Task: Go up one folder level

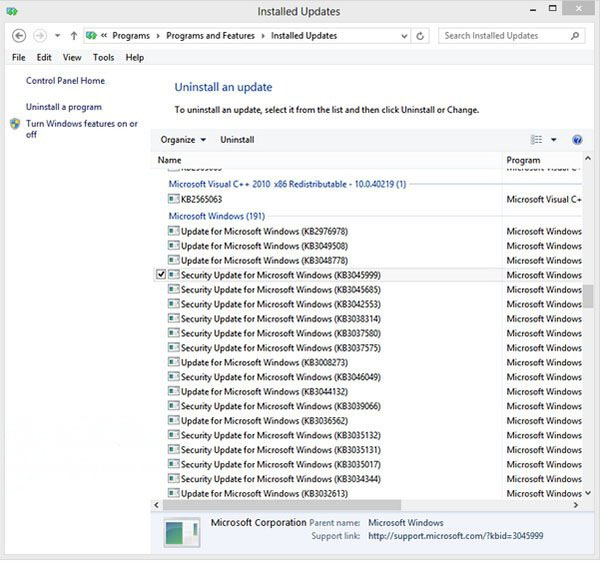Action: [74, 36]
